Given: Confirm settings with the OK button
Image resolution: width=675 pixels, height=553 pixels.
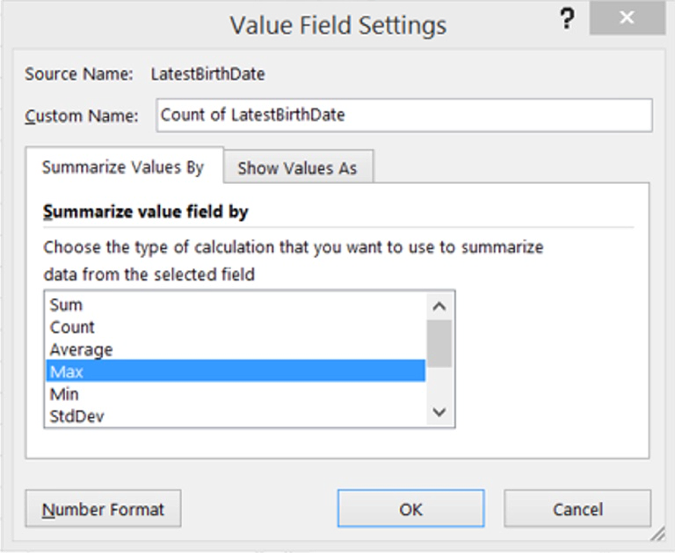Looking at the screenshot, I should click(x=411, y=509).
